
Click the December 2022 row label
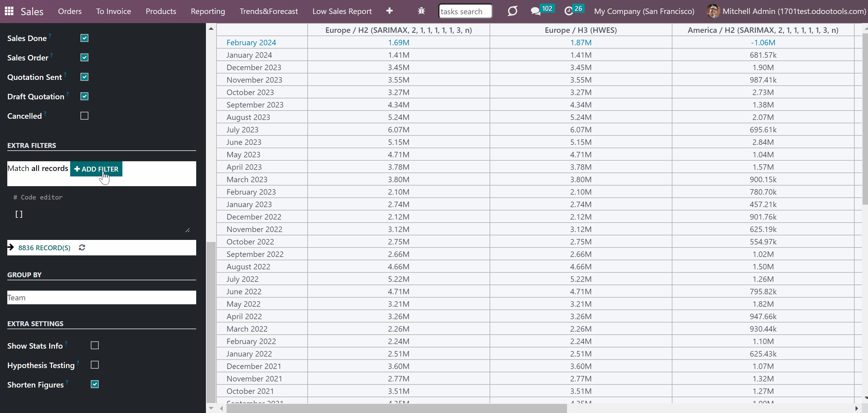[x=254, y=217]
